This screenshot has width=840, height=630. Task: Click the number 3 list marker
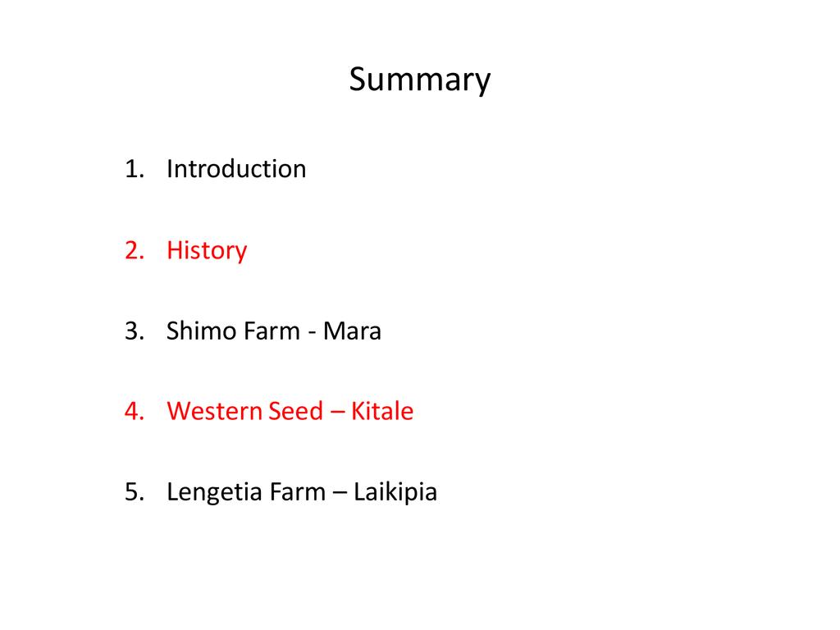point(134,331)
